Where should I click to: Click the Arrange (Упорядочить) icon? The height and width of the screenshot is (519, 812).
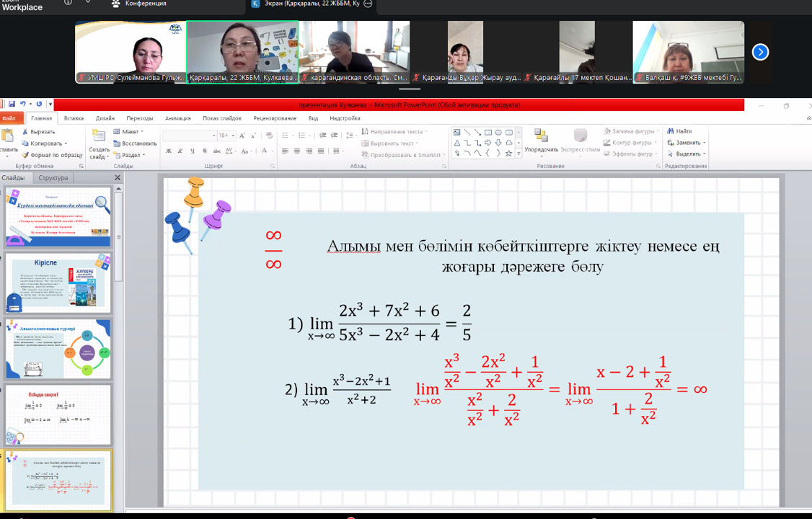pos(541,137)
